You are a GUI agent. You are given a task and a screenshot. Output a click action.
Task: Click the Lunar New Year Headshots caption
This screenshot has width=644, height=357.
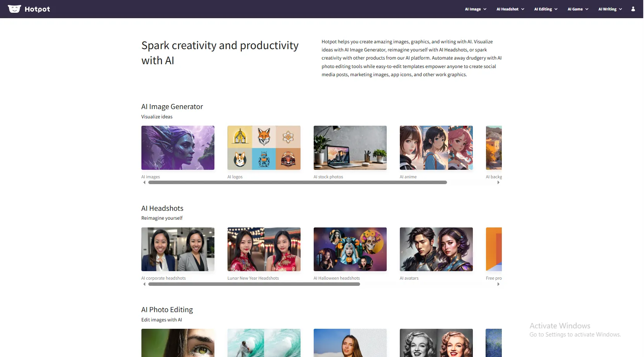point(253,278)
